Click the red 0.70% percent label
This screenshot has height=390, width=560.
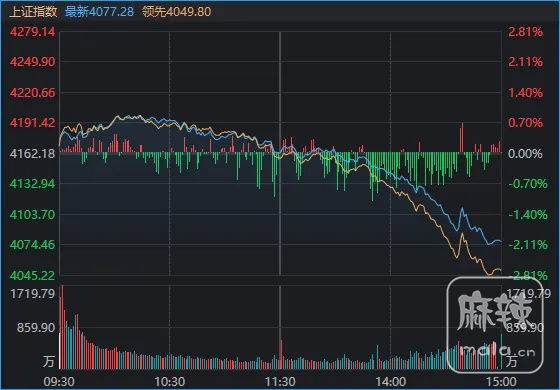pos(525,123)
